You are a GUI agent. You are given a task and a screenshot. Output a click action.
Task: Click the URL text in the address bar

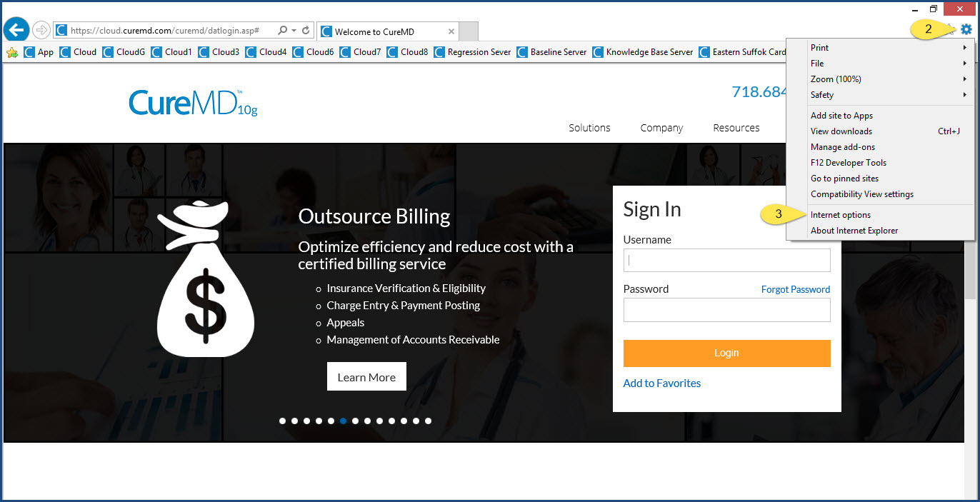click(164, 31)
